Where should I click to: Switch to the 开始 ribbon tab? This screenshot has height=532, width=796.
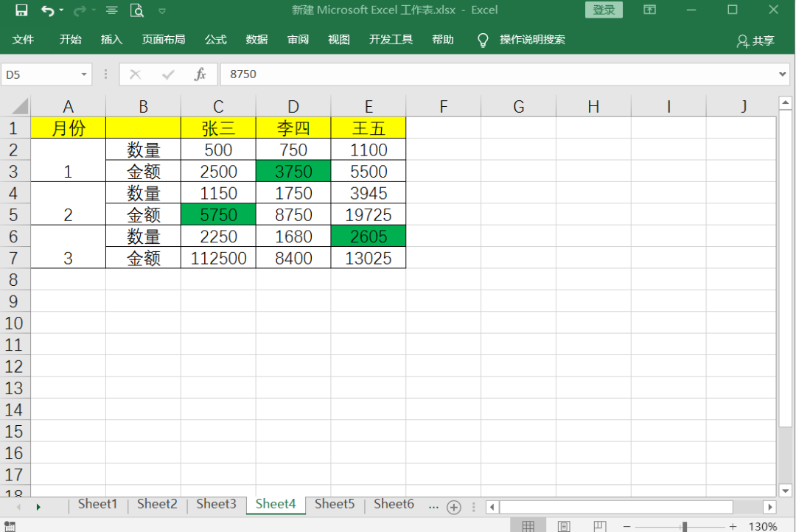coord(70,40)
